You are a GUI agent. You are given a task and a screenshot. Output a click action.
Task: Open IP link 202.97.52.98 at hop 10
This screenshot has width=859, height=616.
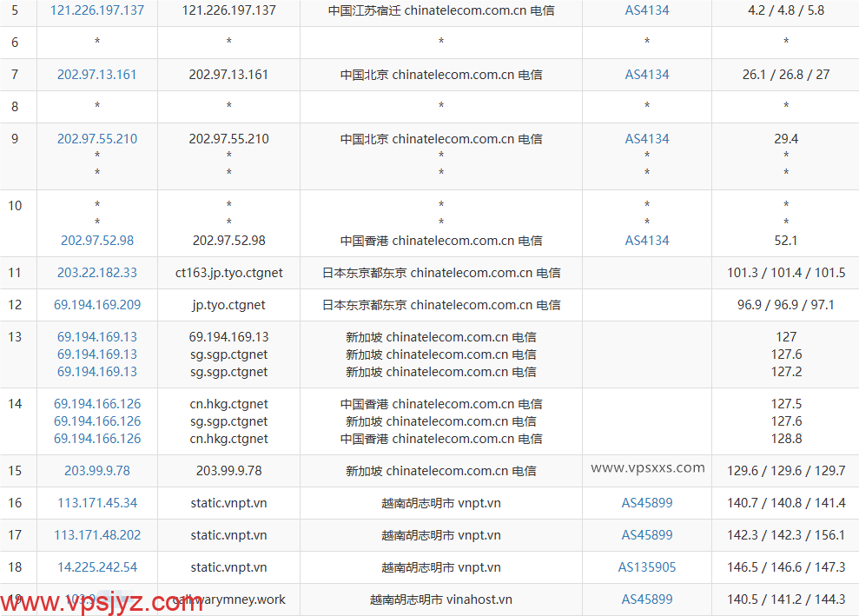(96, 241)
